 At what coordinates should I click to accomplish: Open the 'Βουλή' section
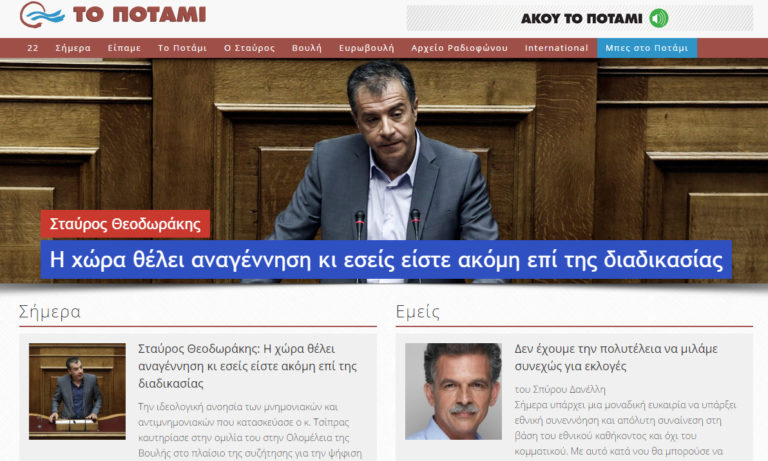pyautogui.click(x=307, y=48)
